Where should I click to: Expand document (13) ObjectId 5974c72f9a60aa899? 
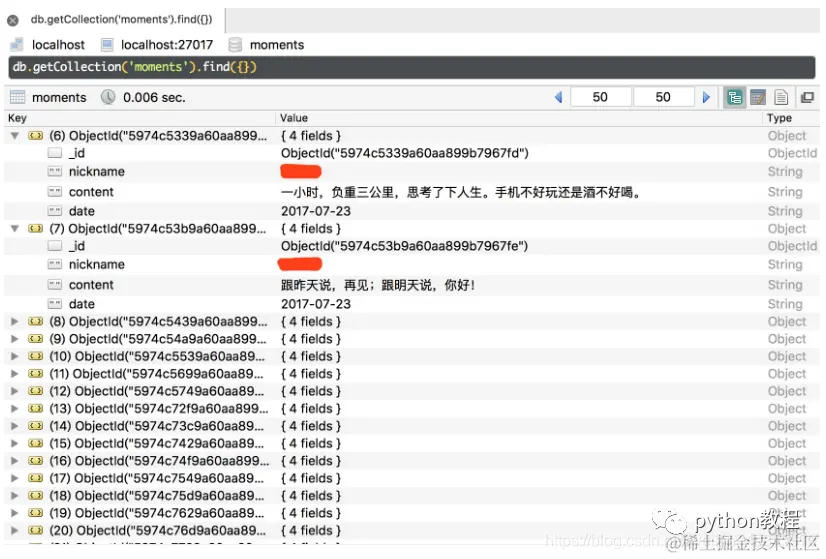[x=15, y=408]
